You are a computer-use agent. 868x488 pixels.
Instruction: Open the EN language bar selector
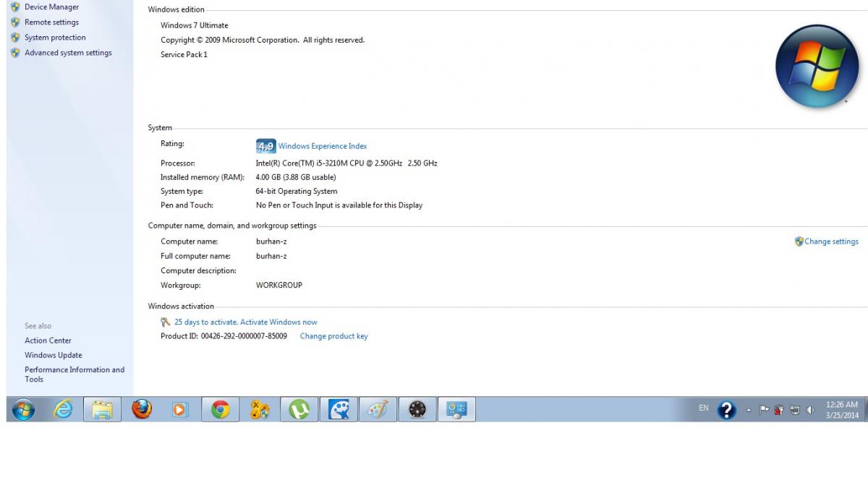(x=703, y=408)
